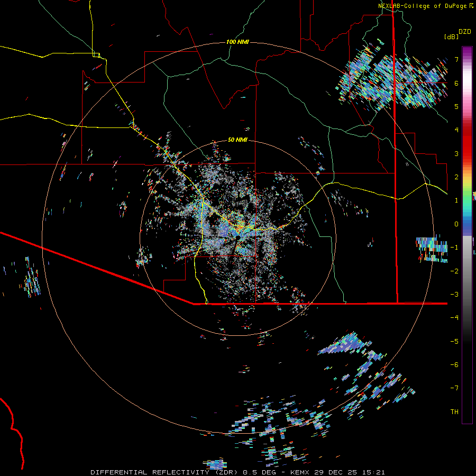Click the value -1 on the color scale
Screen dimensions: 476x476
tap(454, 248)
